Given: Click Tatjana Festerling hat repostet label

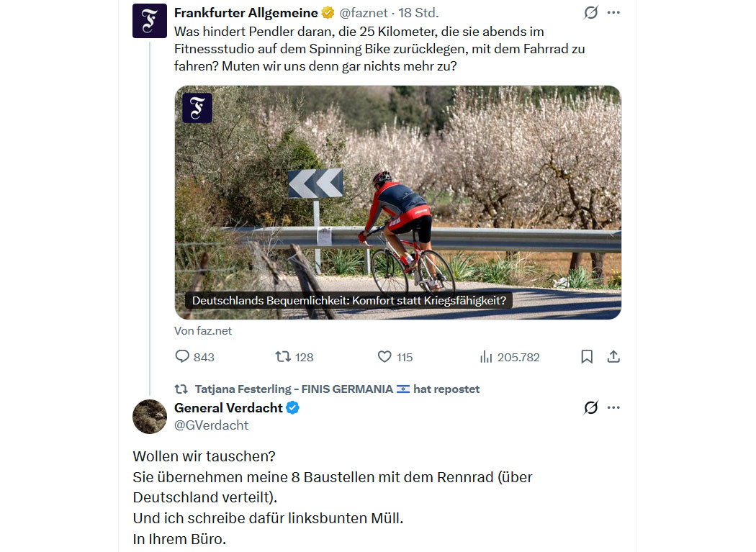Looking at the screenshot, I should click(336, 389).
